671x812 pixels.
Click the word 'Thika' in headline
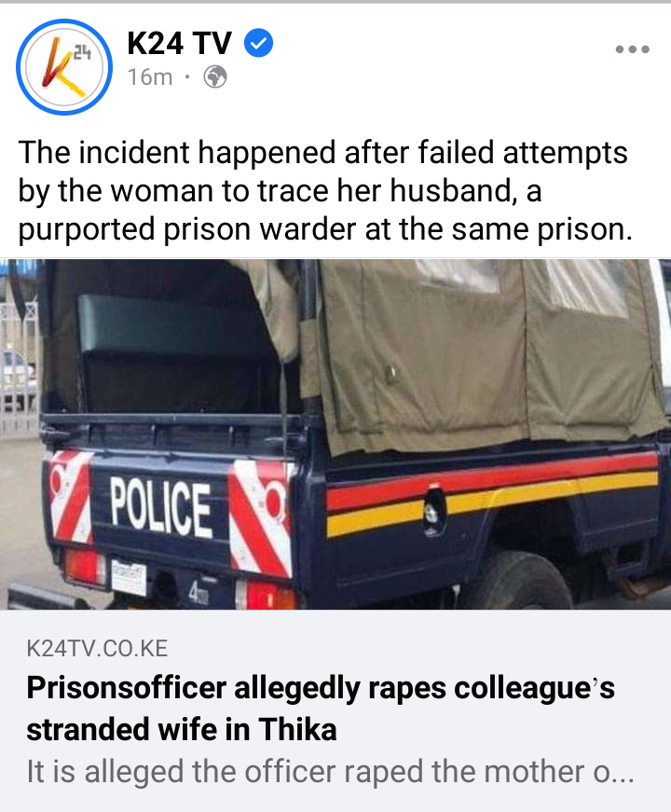[x=297, y=730]
